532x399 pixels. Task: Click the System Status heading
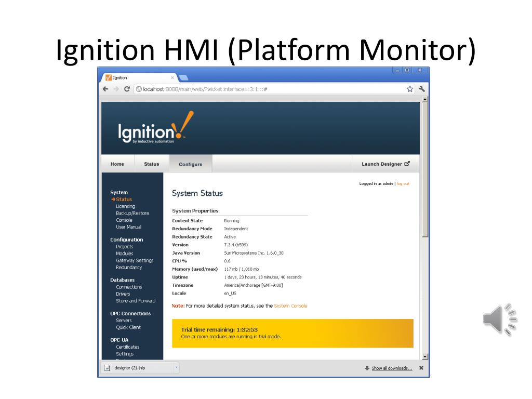(x=197, y=193)
